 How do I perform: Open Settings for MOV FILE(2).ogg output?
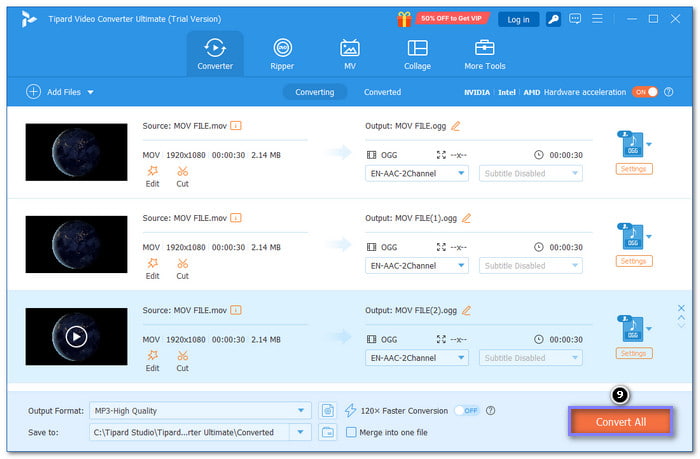click(x=633, y=353)
